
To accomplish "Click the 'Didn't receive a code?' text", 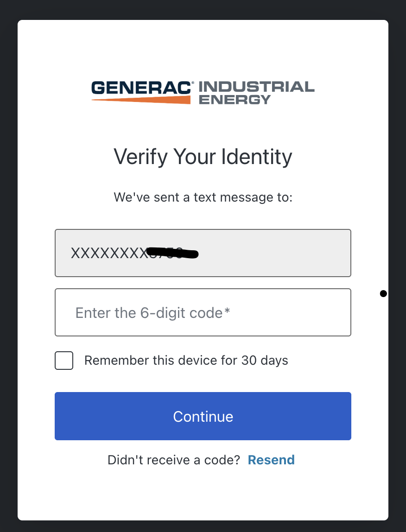I will [174, 460].
